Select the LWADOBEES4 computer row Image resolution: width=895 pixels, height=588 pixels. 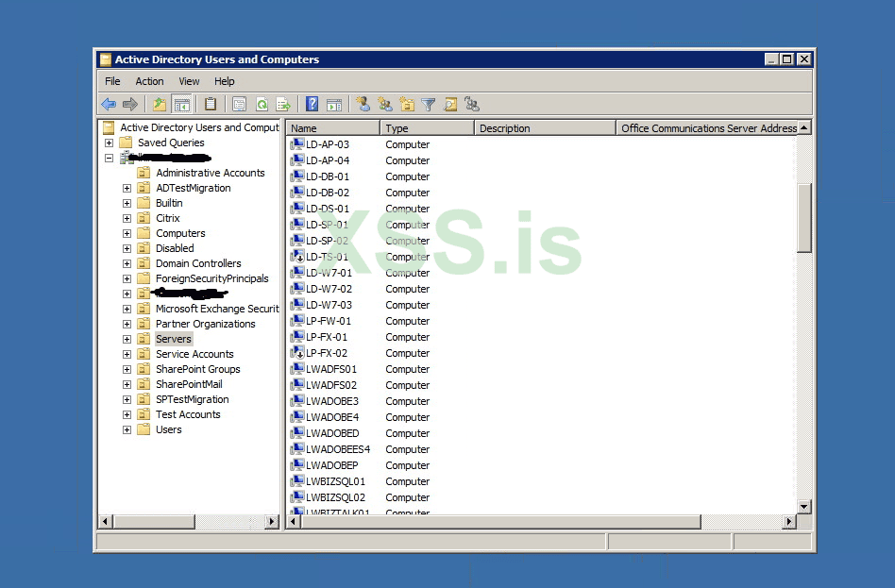coord(338,449)
